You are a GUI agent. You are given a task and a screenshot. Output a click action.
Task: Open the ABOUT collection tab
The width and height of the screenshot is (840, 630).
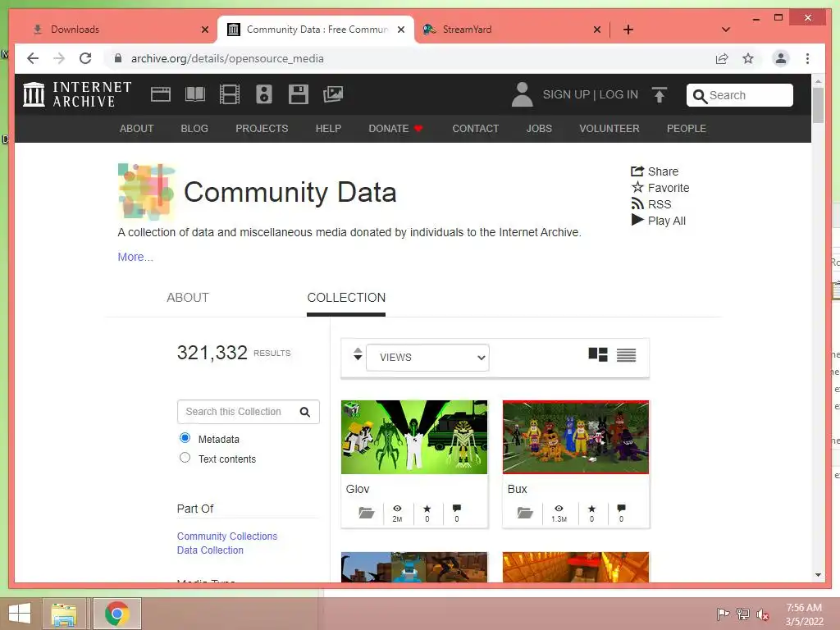[188, 297]
